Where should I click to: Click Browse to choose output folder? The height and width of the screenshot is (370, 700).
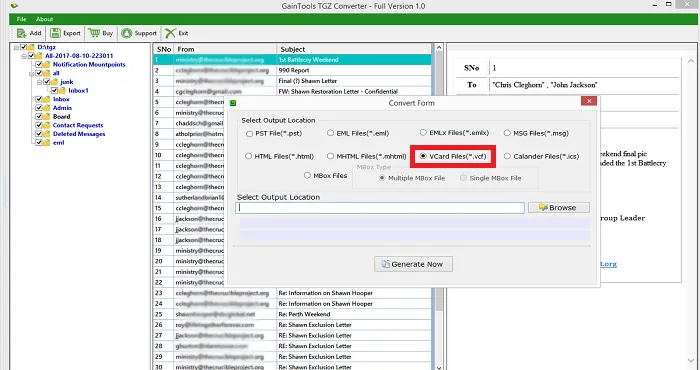tap(558, 208)
